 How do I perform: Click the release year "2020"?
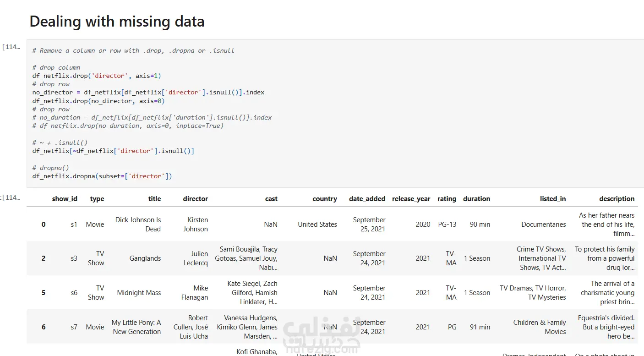click(x=423, y=225)
